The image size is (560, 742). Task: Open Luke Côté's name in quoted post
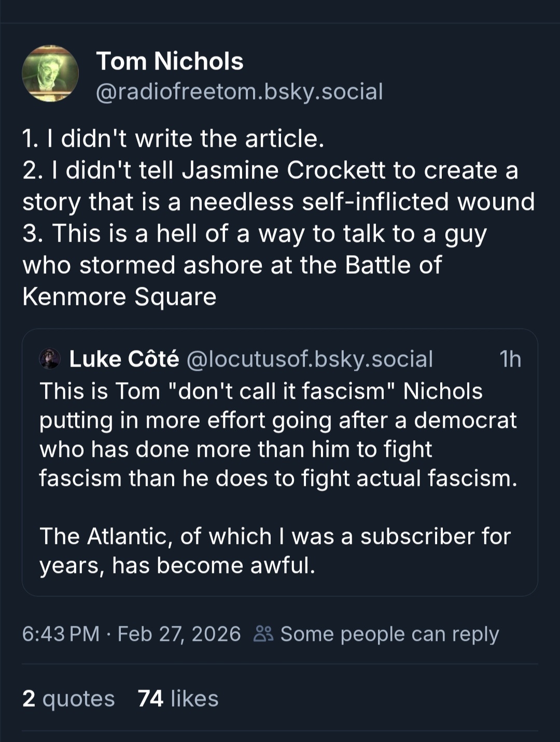[x=124, y=359]
